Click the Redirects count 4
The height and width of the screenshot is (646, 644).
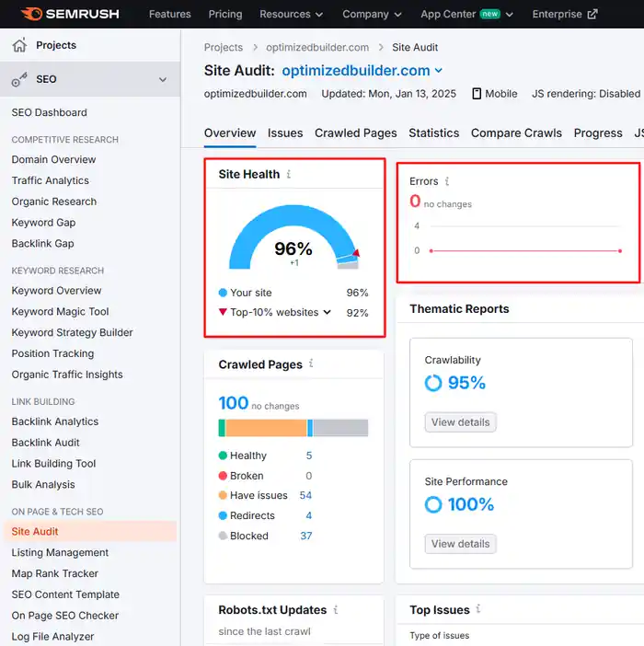click(x=309, y=515)
